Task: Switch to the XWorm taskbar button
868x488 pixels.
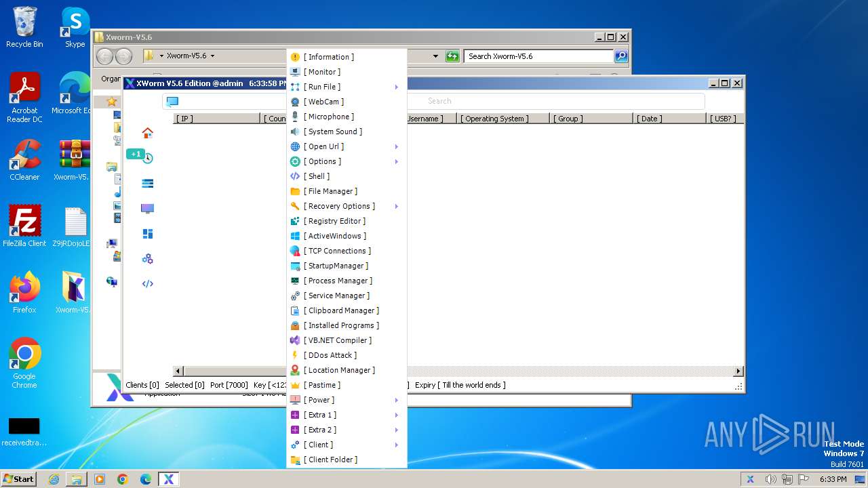Action: tap(169, 479)
